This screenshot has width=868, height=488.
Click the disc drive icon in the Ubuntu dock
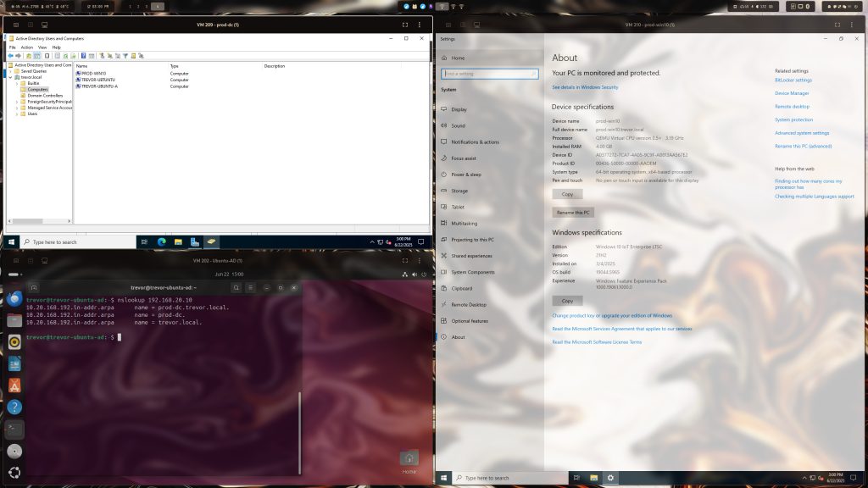click(x=14, y=451)
